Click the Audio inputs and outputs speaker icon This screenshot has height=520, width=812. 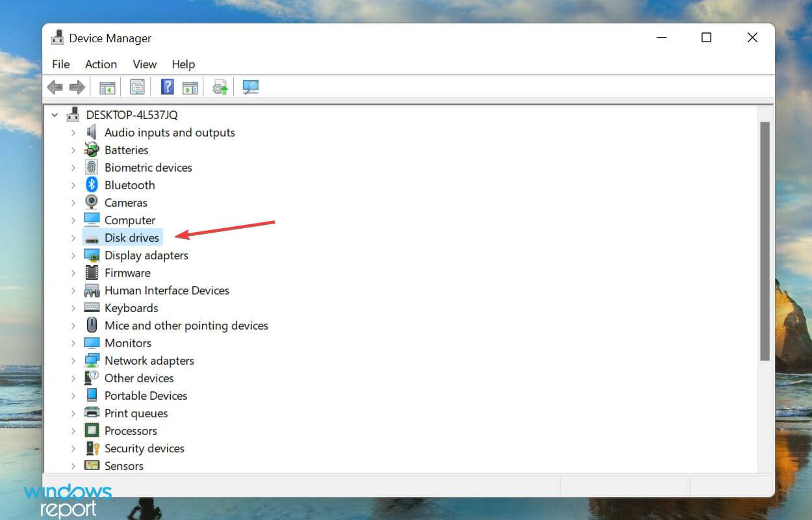92,132
